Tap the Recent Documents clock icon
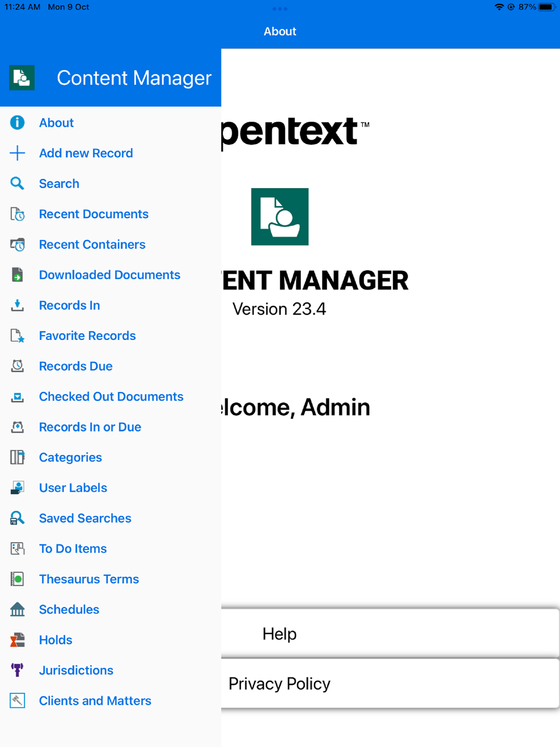560x747 pixels. point(17,214)
